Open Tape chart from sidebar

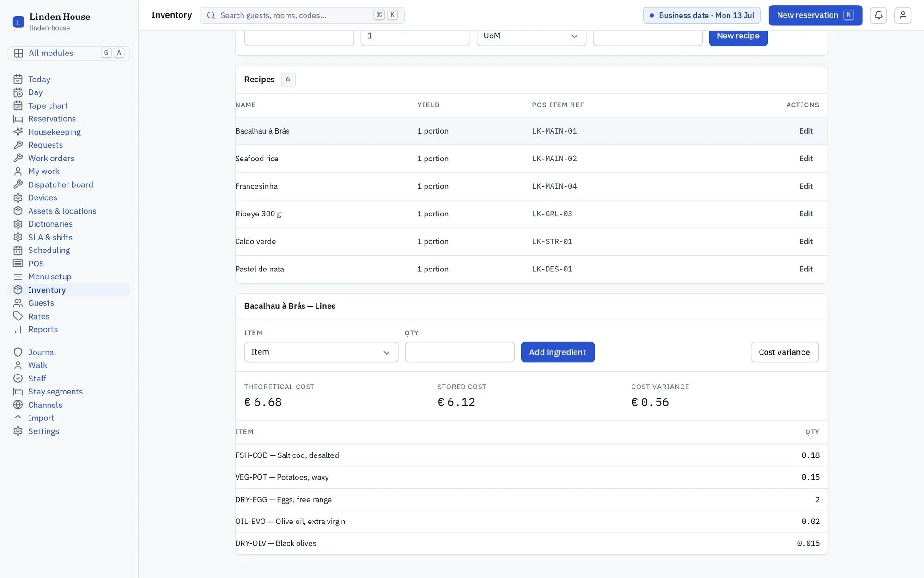(x=69, y=106)
